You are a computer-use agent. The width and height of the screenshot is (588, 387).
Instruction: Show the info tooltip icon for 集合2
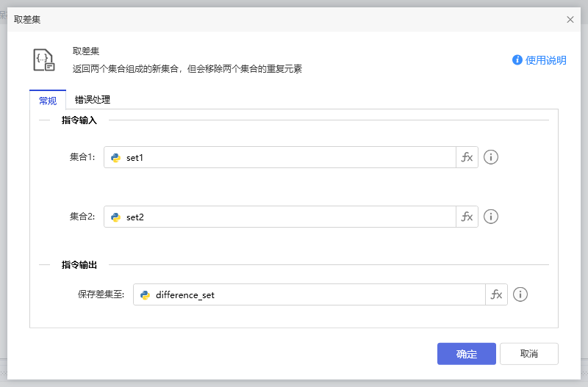point(491,217)
